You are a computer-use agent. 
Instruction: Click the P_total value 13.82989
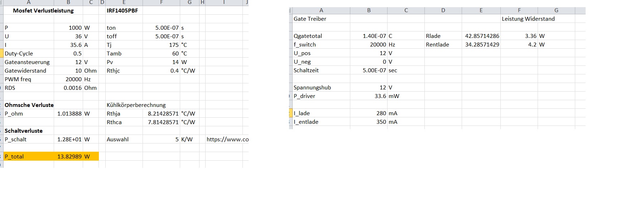(68, 156)
